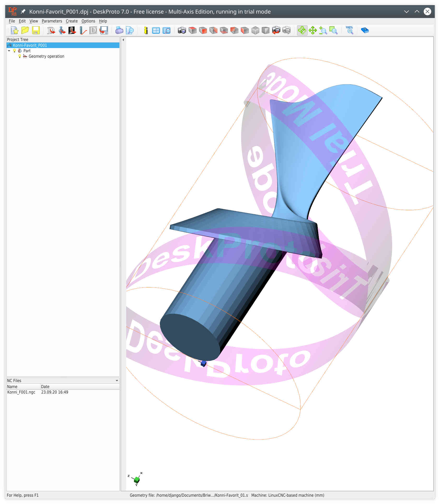The width and height of the screenshot is (440, 504).
Task: Load bitmap file with the grayscale portrait icon
Action: tap(72, 31)
